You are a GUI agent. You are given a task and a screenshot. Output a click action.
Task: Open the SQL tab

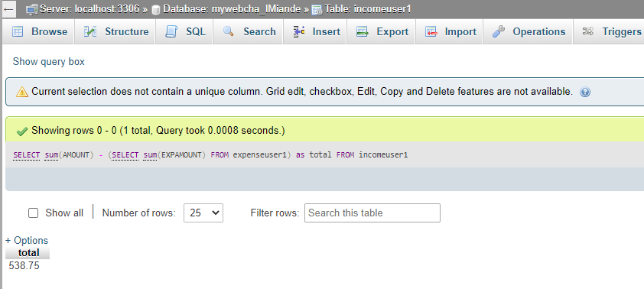click(185, 31)
